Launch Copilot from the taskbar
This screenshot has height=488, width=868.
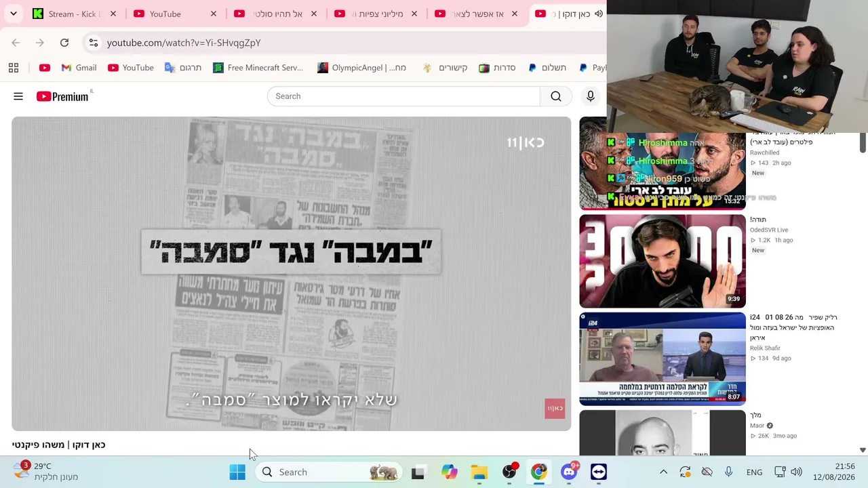tap(449, 472)
